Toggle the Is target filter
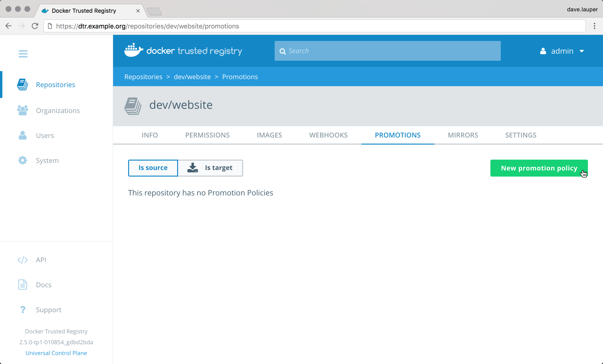The height and width of the screenshot is (364, 603). tap(210, 168)
